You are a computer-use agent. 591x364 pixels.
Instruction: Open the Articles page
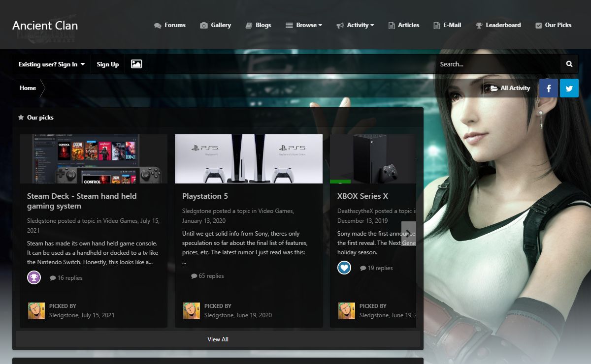pyautogui.click(x=404, y=25)
